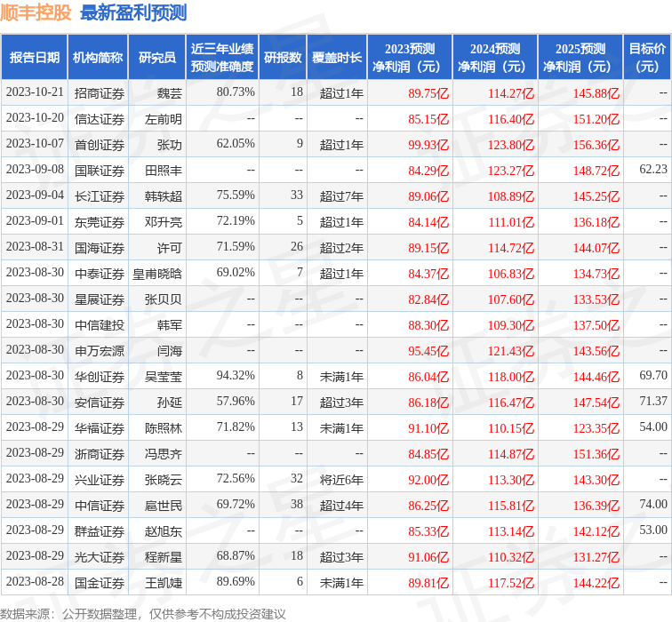Select the 招商证券 institution cell
The width and height of the screenshot is (672, 622).
tap(100, 93)
